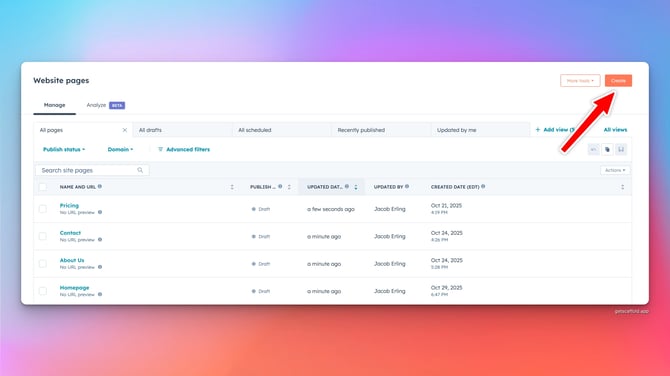Image resolution: width=670 pixels, height=376 pixels.
Task: Check the Contact row checkbox
Action: pos(43,236)
